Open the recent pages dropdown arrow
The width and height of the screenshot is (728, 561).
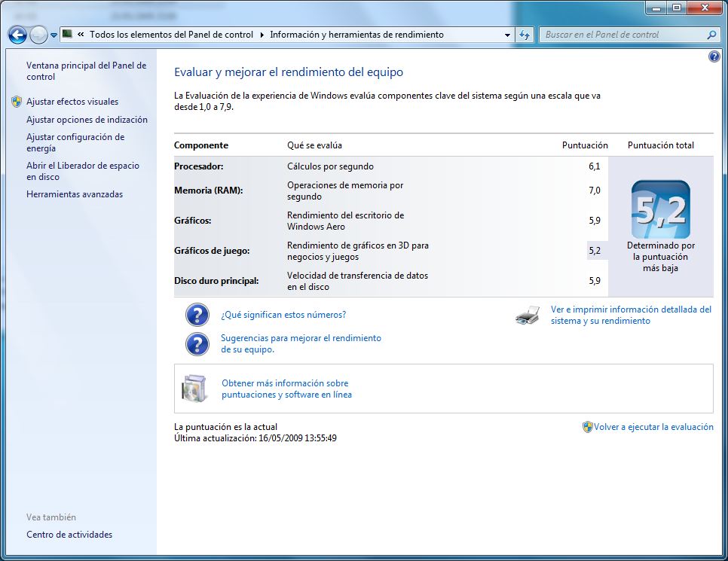(54, 35)
